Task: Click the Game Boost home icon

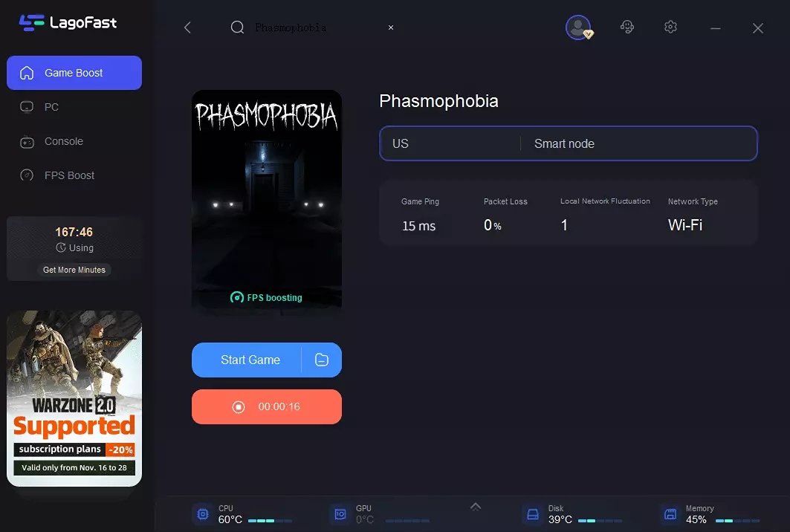Action: tap(27, 73)
